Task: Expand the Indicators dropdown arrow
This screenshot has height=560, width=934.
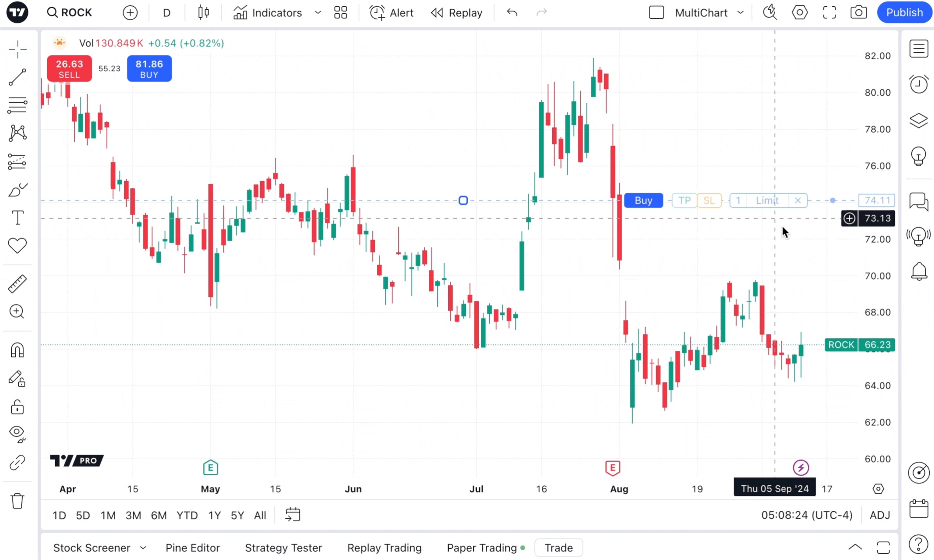Action: click(x=318, y=12)
